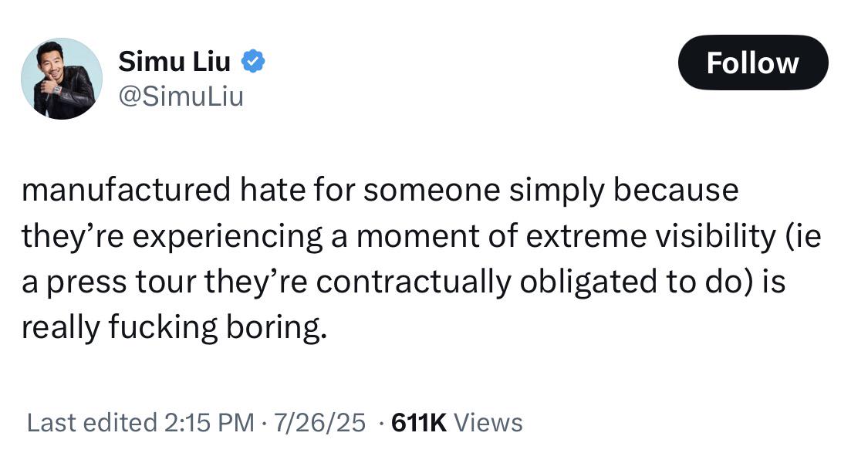Click the @SimuLiu handle

181,96
